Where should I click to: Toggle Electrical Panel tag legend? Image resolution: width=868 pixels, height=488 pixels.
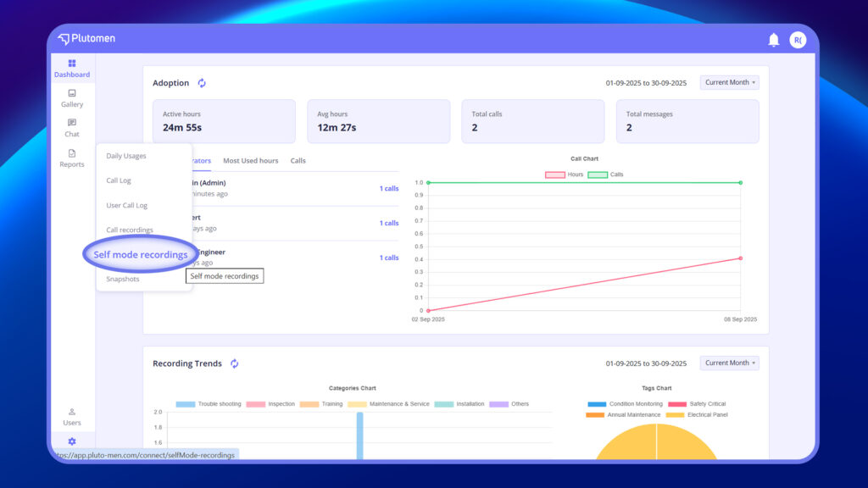click(x=697, y=415)
